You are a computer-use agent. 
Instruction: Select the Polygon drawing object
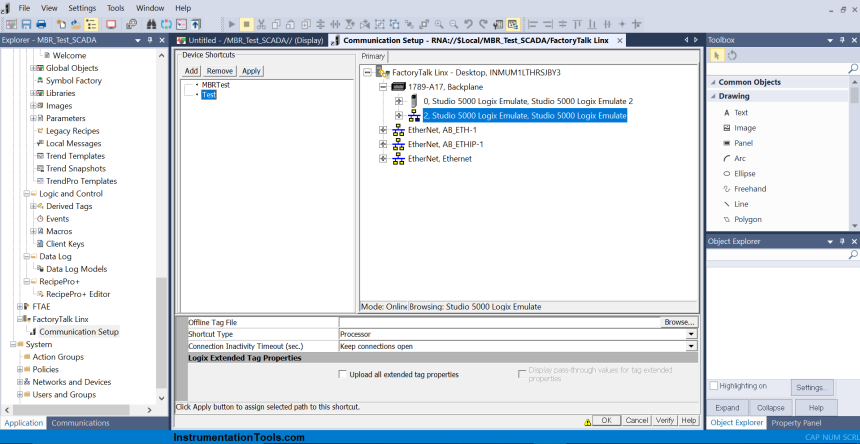748,219
